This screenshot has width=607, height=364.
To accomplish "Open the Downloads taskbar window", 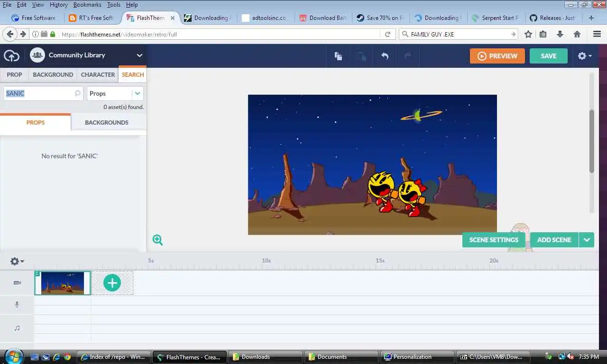I will tap(266, 357).
